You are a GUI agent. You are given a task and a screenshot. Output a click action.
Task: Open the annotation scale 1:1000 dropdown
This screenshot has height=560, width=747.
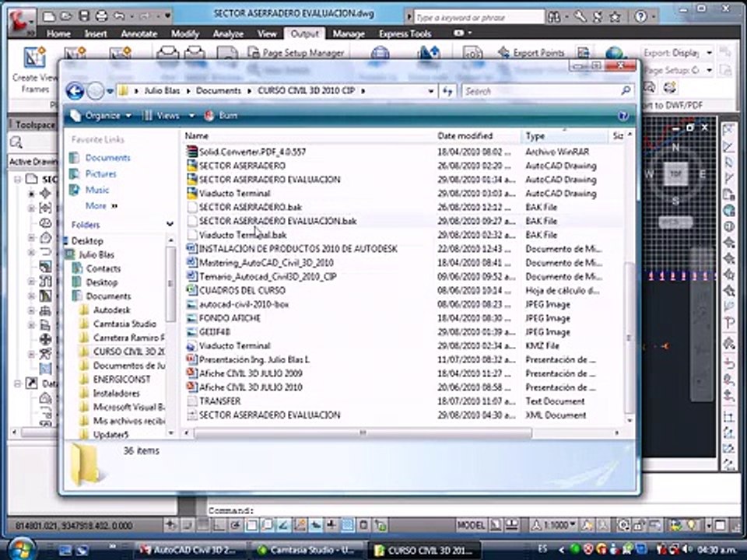point(552,525)
